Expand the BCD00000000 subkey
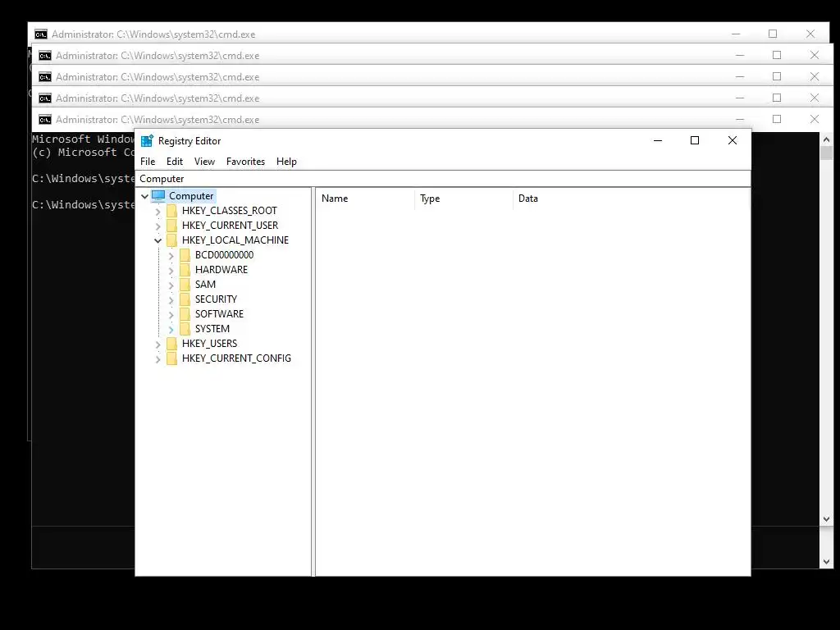The height and width of the screenshot is (630, 840). coord(171,256)
